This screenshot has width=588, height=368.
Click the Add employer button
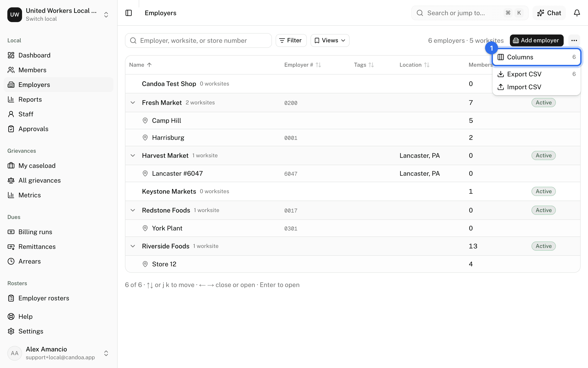point(537,40)
